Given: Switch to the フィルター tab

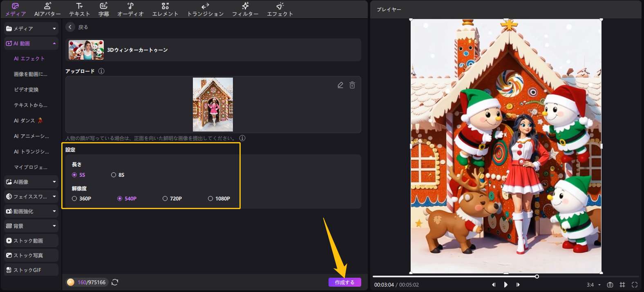Looking at the screenshot, I should tap(245, 9).
